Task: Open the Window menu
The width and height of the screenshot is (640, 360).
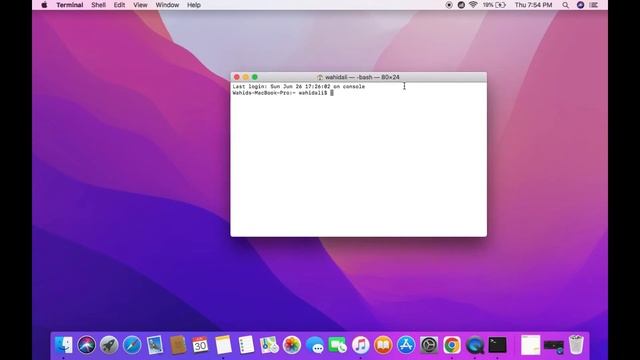Action: click(167, 5)
